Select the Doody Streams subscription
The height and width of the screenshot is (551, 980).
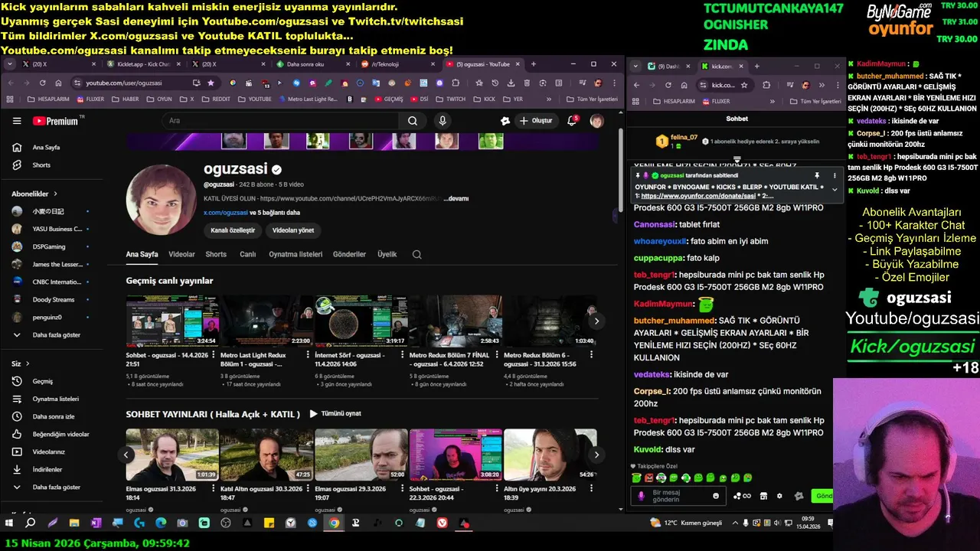pyautogui.click(x=54, y=299)
